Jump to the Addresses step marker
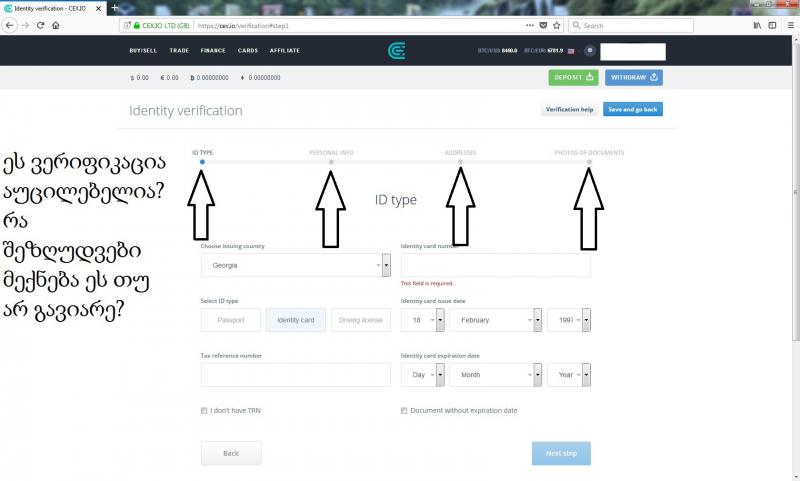800x481 pixels. 460,161
